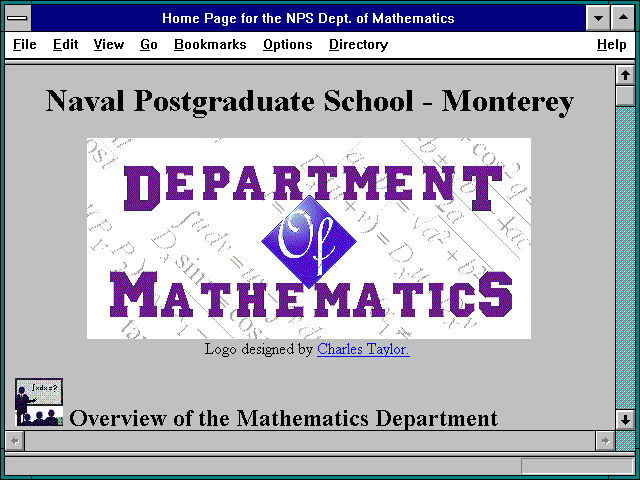The width and height of the screenshot is (640, 480).
Task: Open the View menu
Action: 109,44
